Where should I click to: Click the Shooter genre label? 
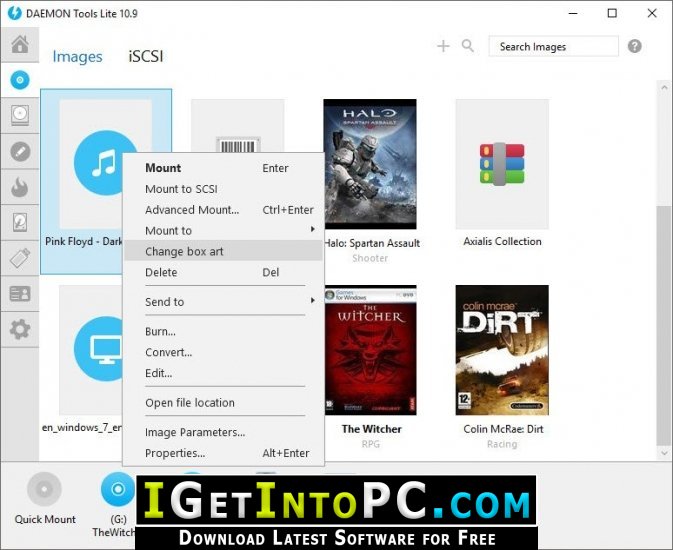pyautogui.click(x=370, y=258)
